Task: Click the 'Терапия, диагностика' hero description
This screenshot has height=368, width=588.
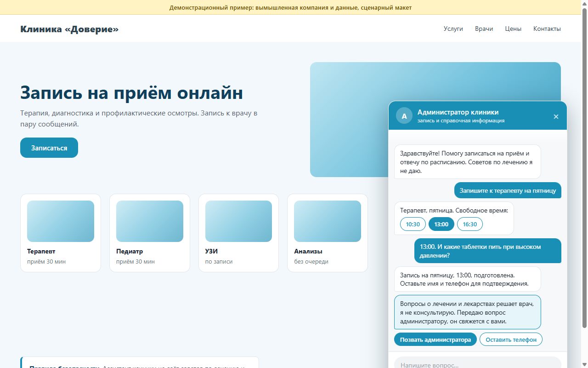Action: click(x=139, y=118)
